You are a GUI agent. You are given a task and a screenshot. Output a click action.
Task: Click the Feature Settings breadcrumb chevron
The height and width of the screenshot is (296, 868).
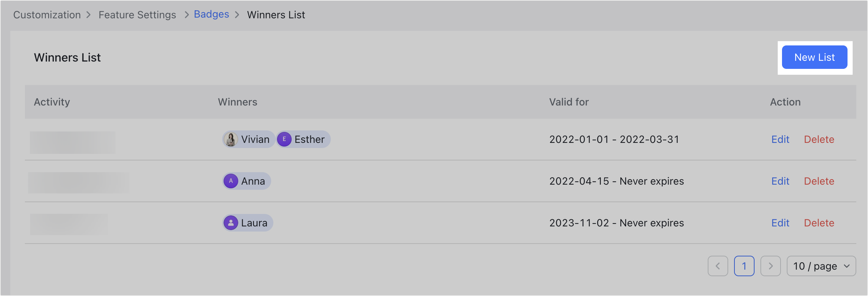coord(186,15)
